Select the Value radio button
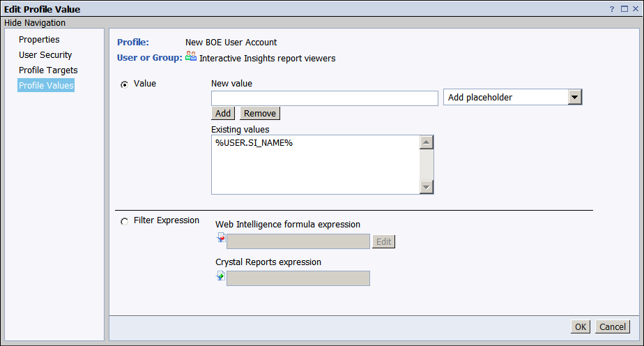644x346 pixels. pos(125,84)
